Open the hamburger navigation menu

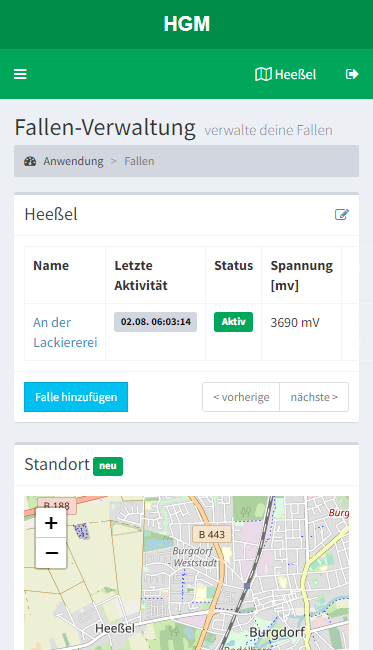[20, 74]
